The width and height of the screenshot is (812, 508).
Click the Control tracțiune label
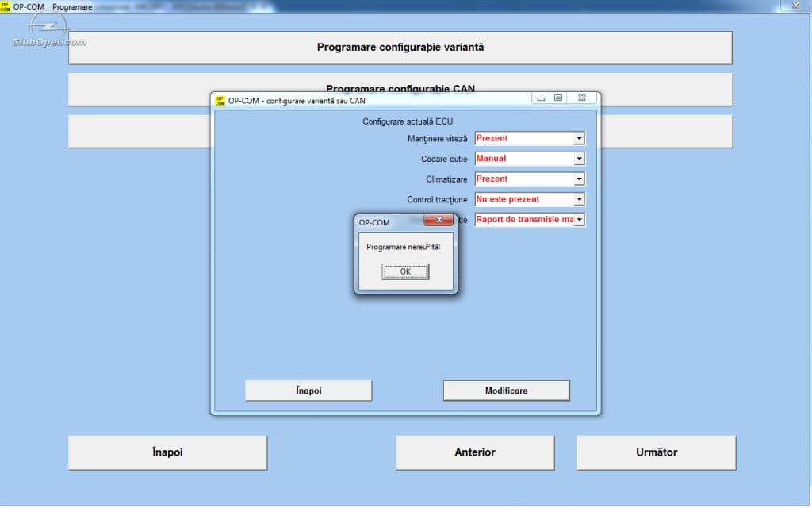[437, 199]
